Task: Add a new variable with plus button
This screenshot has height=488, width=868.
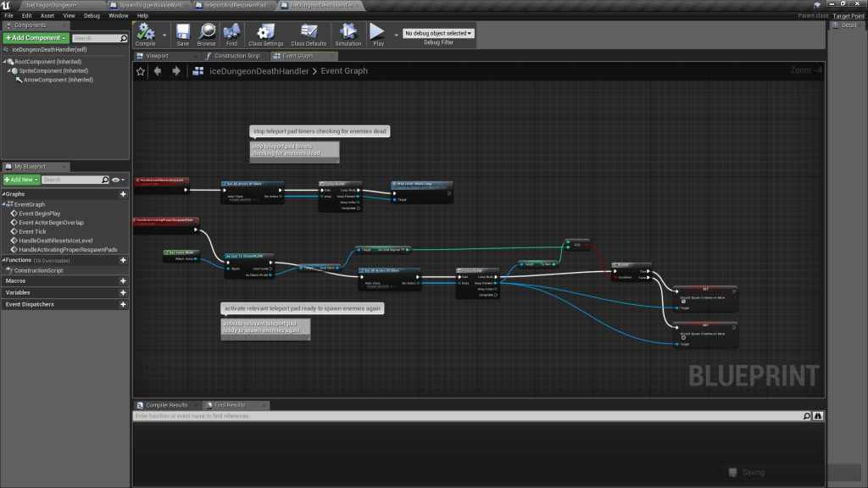Action: [x=123, y=292]
